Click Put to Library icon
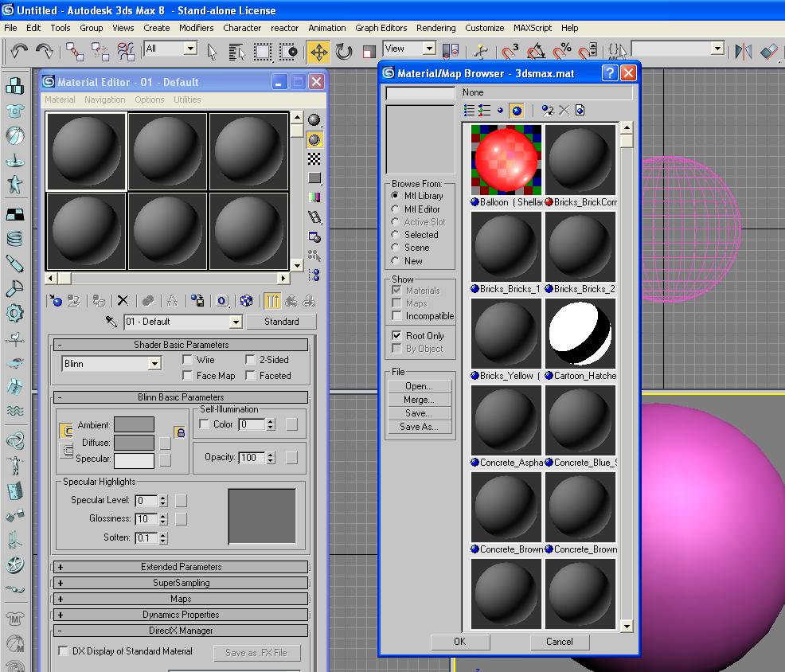This screenshot has height=672, width=785. coord(197,300)
